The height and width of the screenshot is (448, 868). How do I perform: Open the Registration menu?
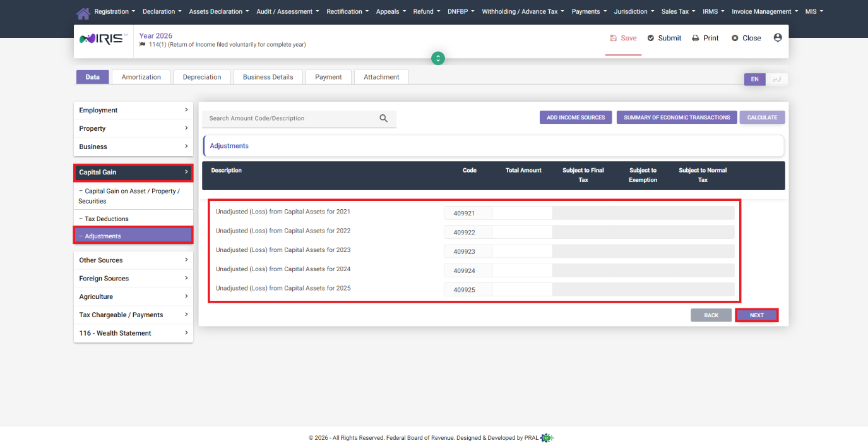pyautogui.click(x=114, y=11)
